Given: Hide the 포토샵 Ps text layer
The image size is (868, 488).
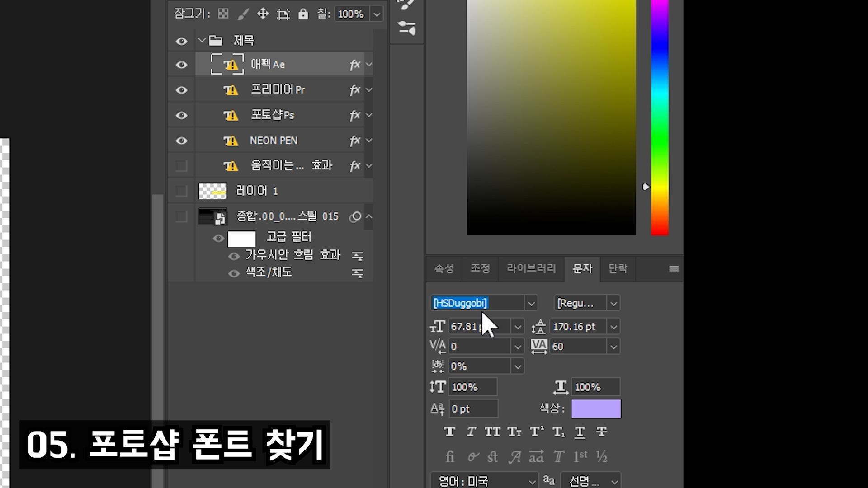Looking at the screenshot, I should (x=181, y=116).
